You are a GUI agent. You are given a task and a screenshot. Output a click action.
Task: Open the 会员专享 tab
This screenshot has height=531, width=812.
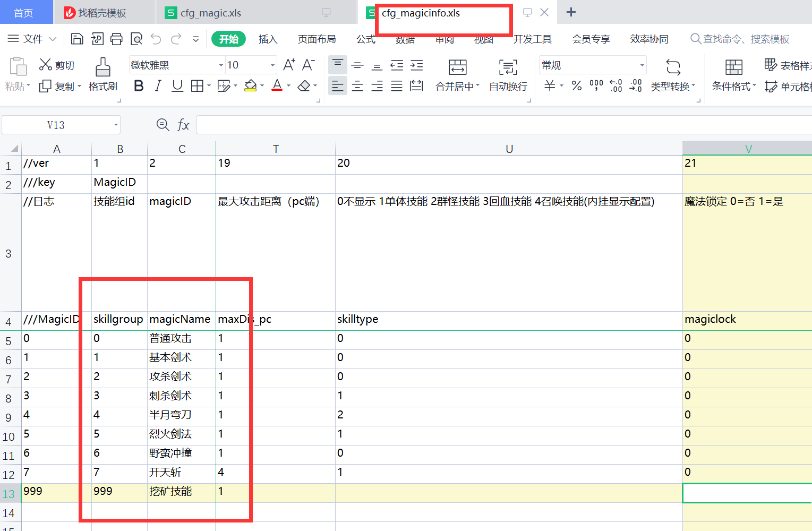[x=591, y=39]
